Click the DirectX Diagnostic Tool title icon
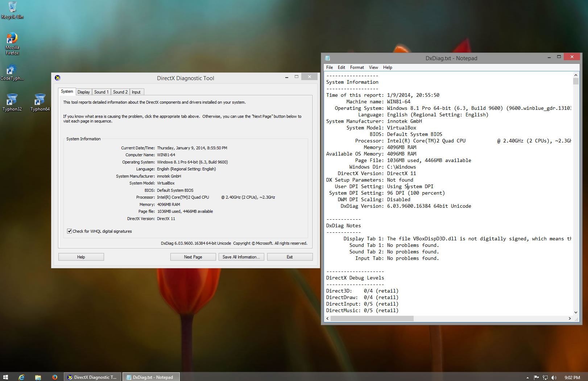This screenshot has width=588, height=381. (57, 78)
